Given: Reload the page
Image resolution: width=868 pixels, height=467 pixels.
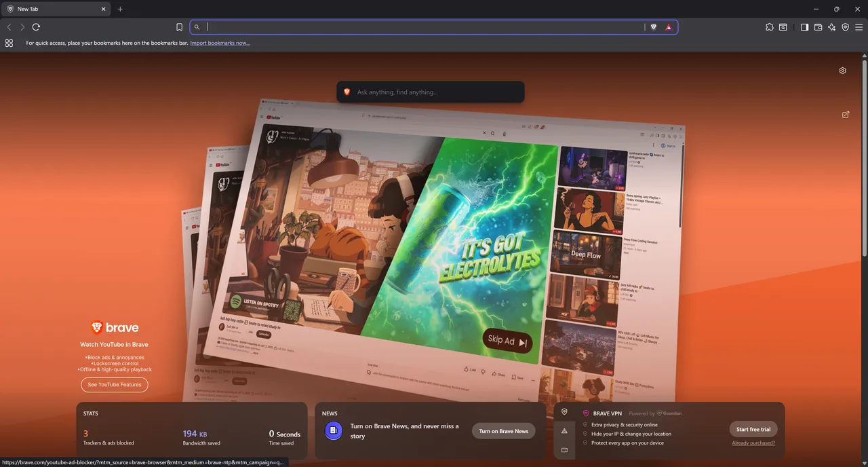Looking at the screenshot, I should coord(36,27).
